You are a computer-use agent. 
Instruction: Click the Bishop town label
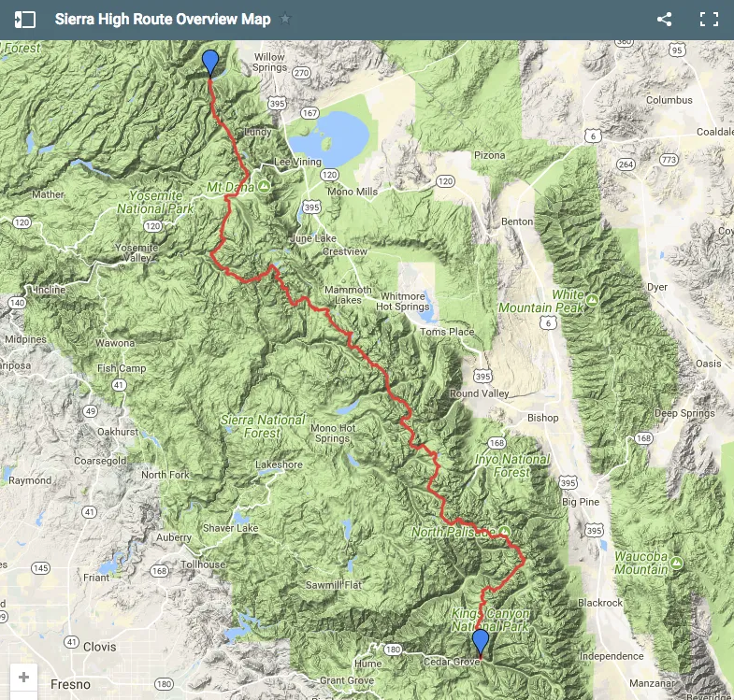(x=542, y=418)
